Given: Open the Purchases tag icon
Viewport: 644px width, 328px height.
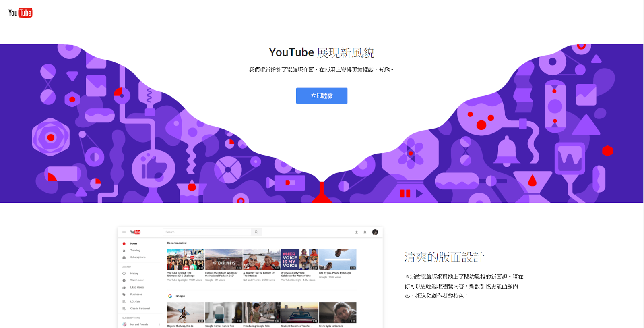Looking at the screenshot, I should pos(124,295).
